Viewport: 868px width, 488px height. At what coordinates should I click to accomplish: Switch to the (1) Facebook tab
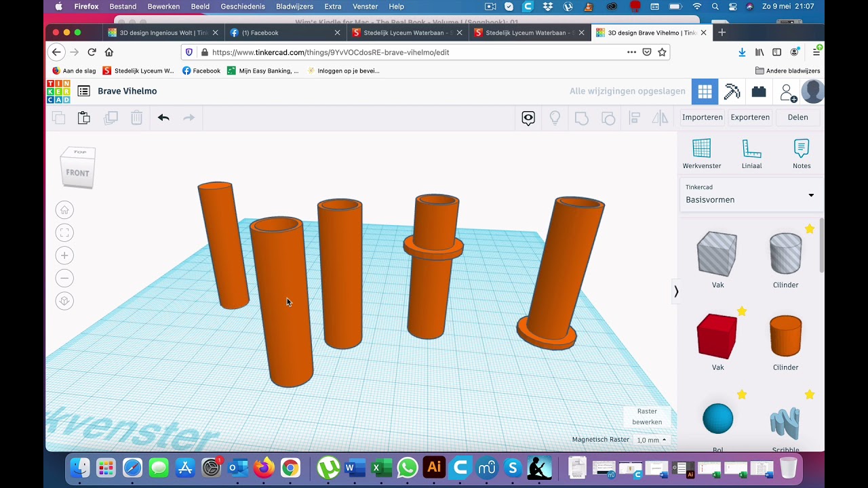tap(285, 33)
